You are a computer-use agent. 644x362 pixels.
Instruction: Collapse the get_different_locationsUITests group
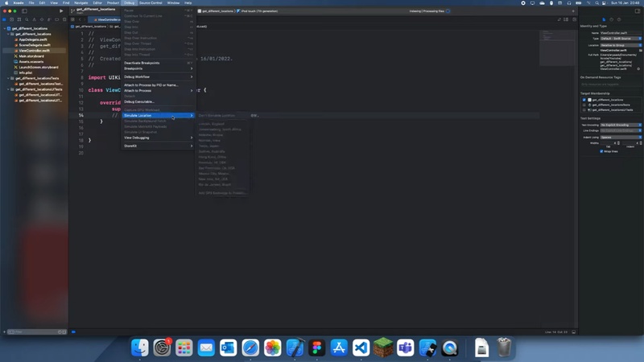(x=8, y=89)
